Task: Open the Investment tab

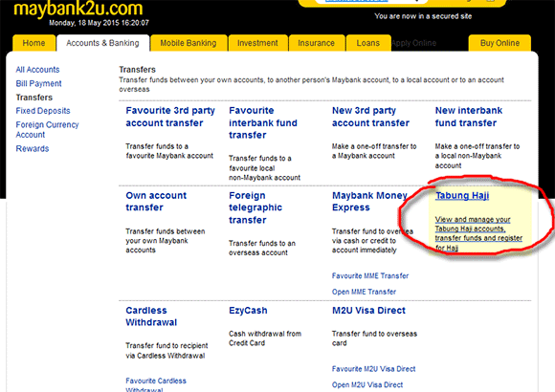Action: (x=257, y=43)
